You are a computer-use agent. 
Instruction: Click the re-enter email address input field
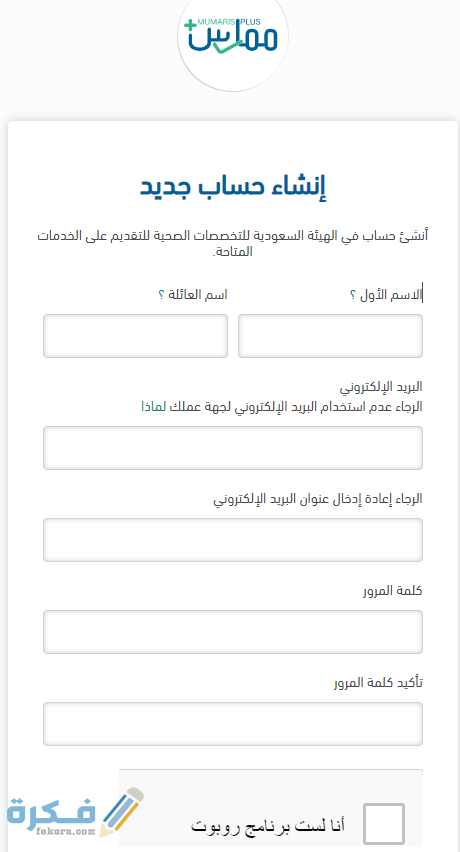coord(233,540)
